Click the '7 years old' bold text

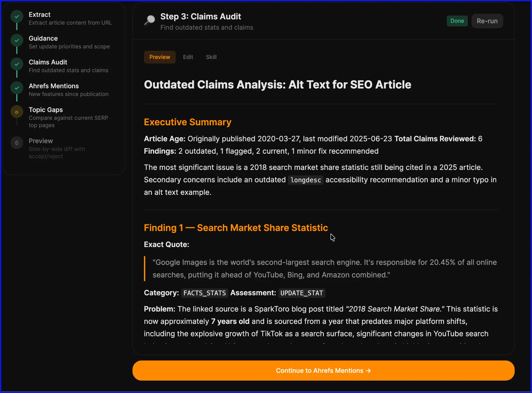pos(230,321)
